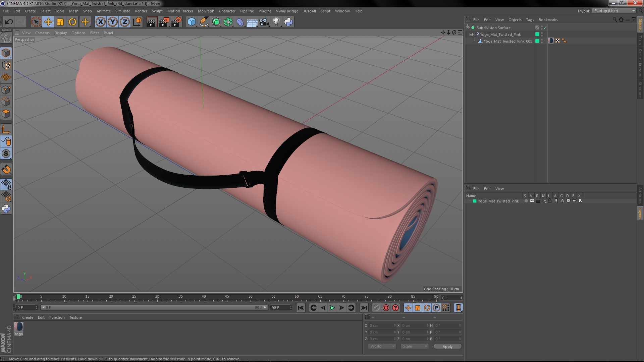Click position X field stepper arrows
The image size is (644, 362).
tap(395, 325)
